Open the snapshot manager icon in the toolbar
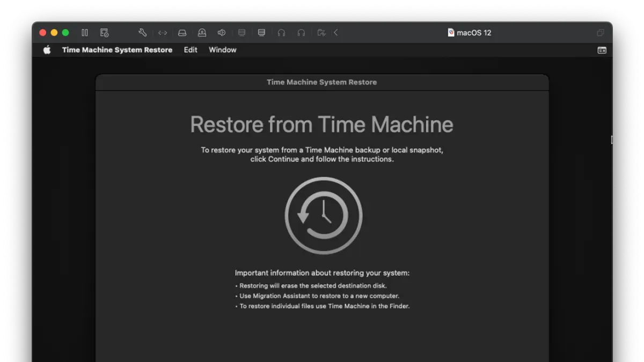This screenshot has height=362, width=644. 104,33
